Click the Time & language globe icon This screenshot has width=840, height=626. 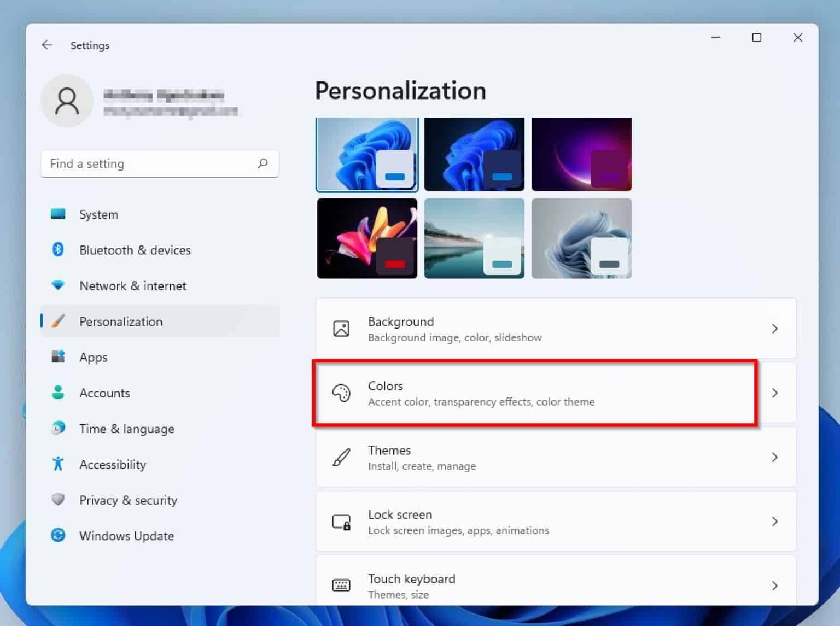point(58,428)
